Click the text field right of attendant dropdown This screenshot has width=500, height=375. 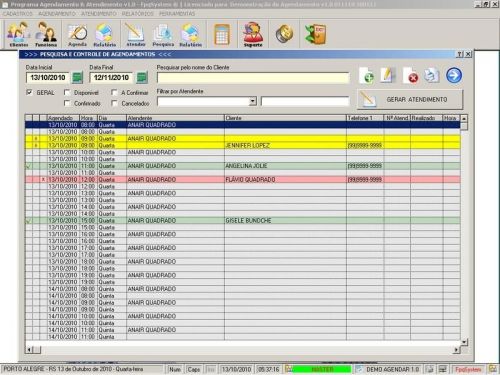click(305, 101)
